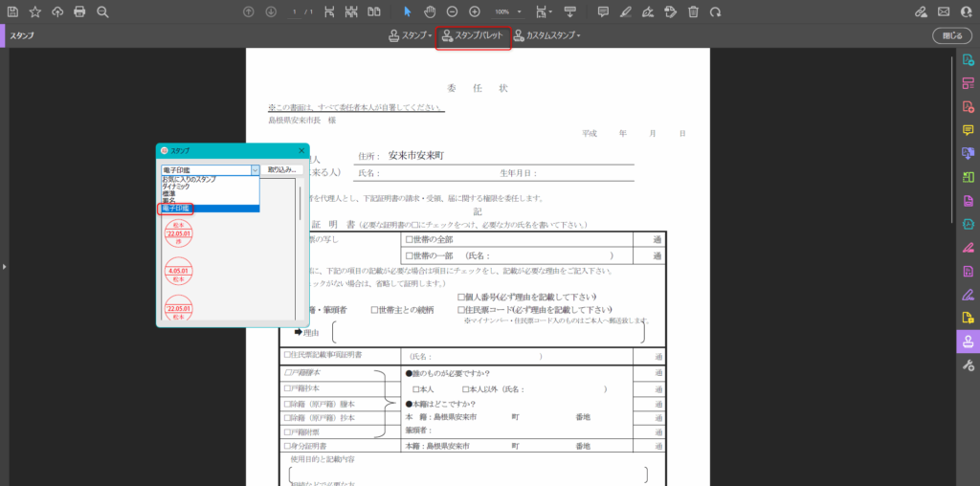Click the document's vertical scrollbar

click(952, 141)
